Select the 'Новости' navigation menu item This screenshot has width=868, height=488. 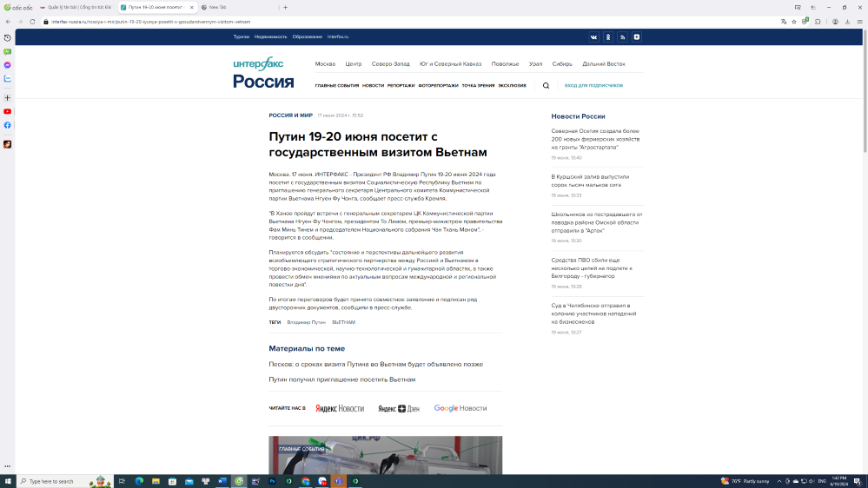[x=373, y=86]
